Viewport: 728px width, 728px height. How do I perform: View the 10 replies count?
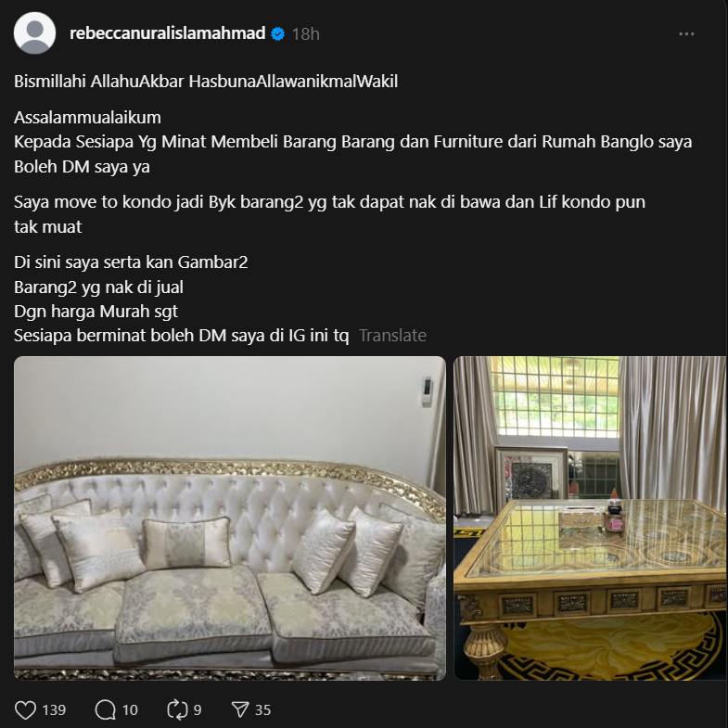[x=130, y=709]
